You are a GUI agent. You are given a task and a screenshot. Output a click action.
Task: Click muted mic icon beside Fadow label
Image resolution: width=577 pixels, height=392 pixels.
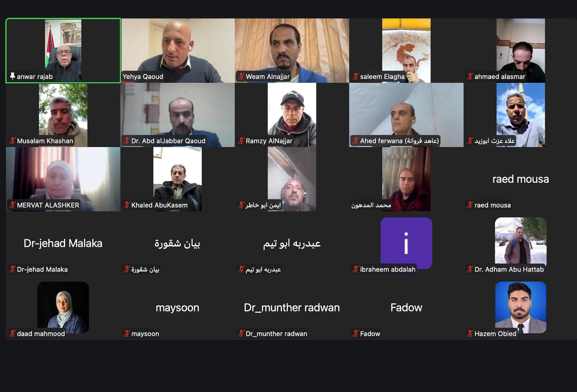tap(356, 333)
